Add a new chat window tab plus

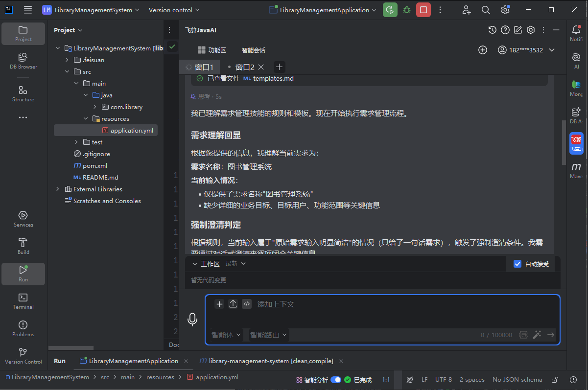279,67
